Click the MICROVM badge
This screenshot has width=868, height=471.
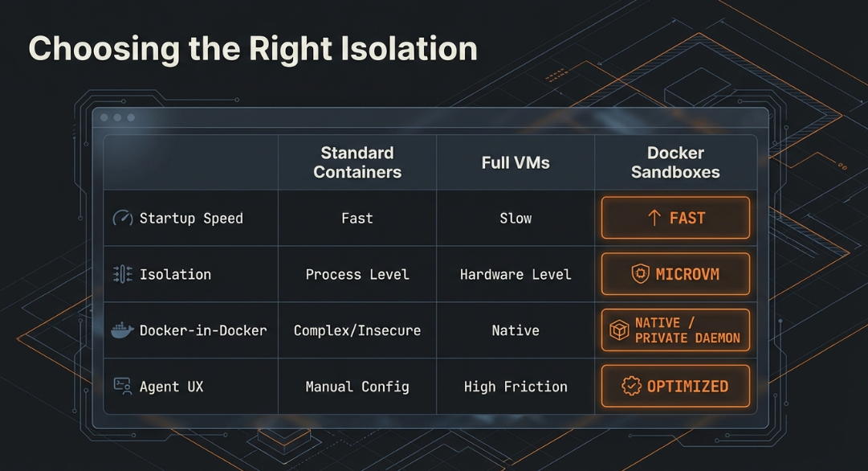(675, 274)
